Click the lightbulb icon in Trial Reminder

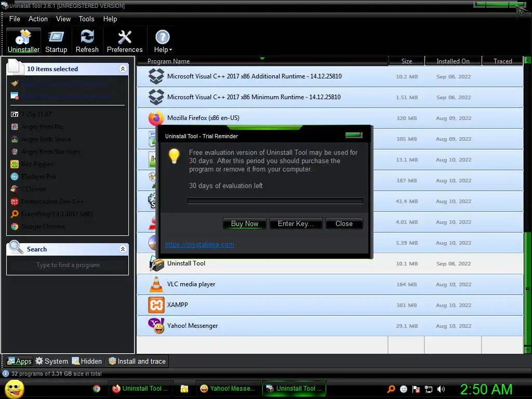pyautogui.click(x=174, y=156)
